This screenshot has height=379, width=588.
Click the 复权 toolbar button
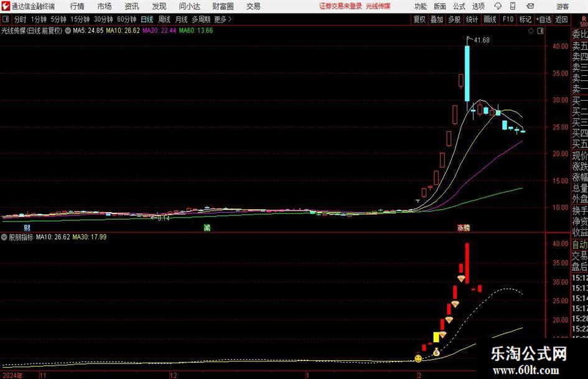click(419, 19)
